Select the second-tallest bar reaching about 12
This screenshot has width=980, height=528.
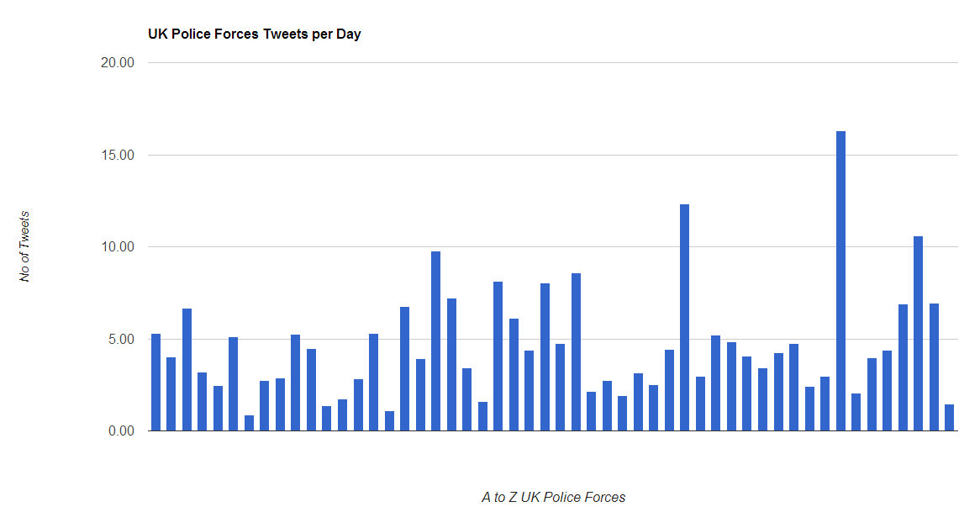point(684,318)
